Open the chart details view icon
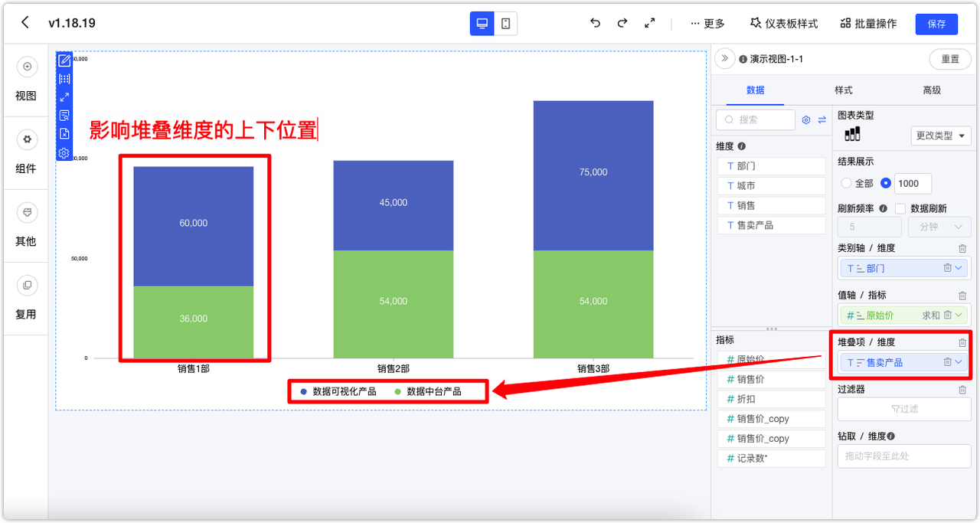This screenshot has width=980, height=523. (x=64, y=116)
